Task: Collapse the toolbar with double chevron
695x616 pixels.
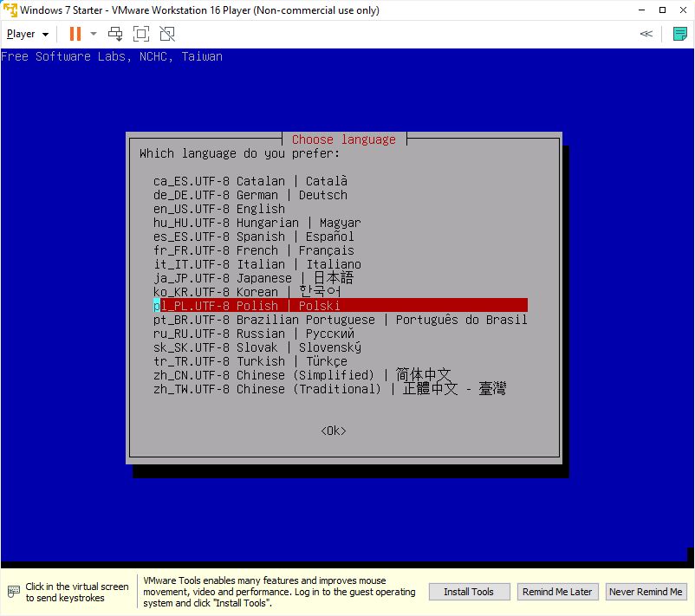Action: point(646,34)
